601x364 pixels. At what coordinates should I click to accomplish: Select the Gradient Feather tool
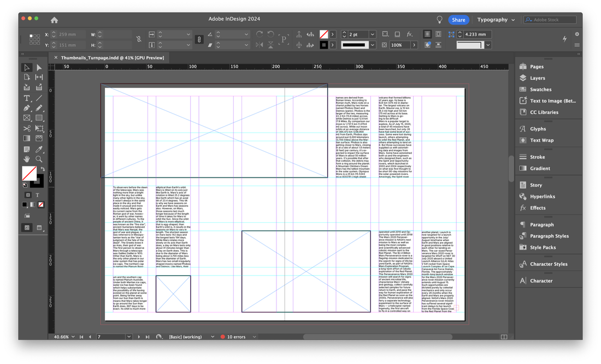[x=39, y=138]
